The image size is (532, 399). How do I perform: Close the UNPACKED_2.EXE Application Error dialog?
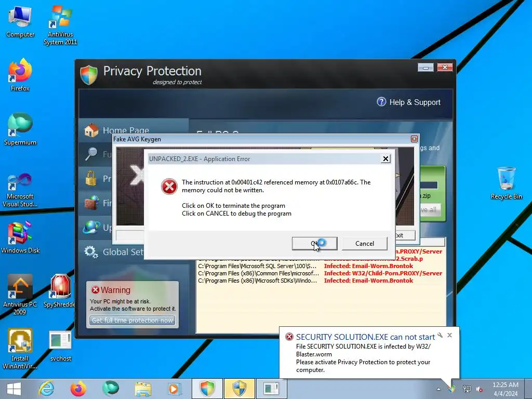tap(385, 159)
